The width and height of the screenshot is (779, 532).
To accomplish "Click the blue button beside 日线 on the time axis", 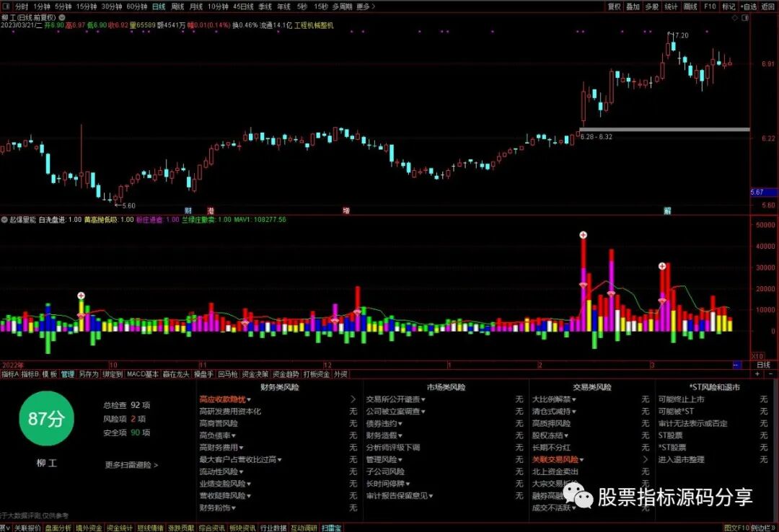I will [x=736, y=365].
